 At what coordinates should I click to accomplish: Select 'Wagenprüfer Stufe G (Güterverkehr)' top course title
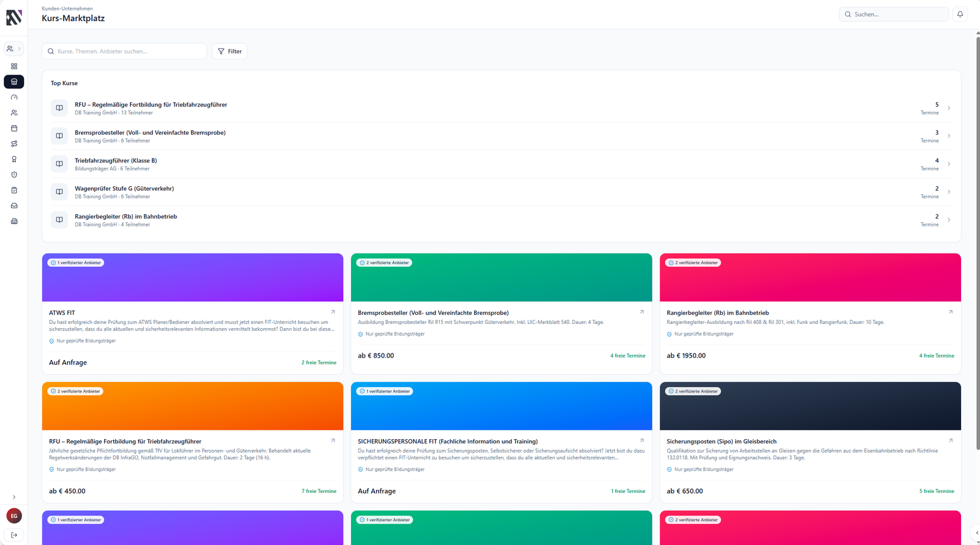pyautogui.click(x=124, y=189)
